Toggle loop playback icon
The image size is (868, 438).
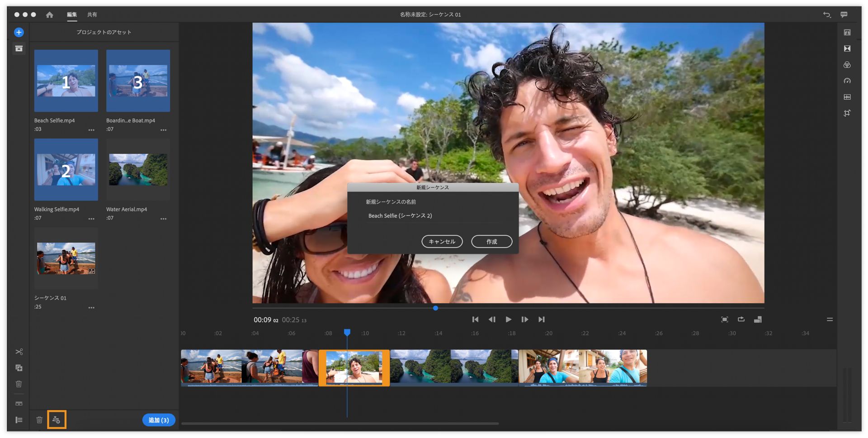click(741, 319)
